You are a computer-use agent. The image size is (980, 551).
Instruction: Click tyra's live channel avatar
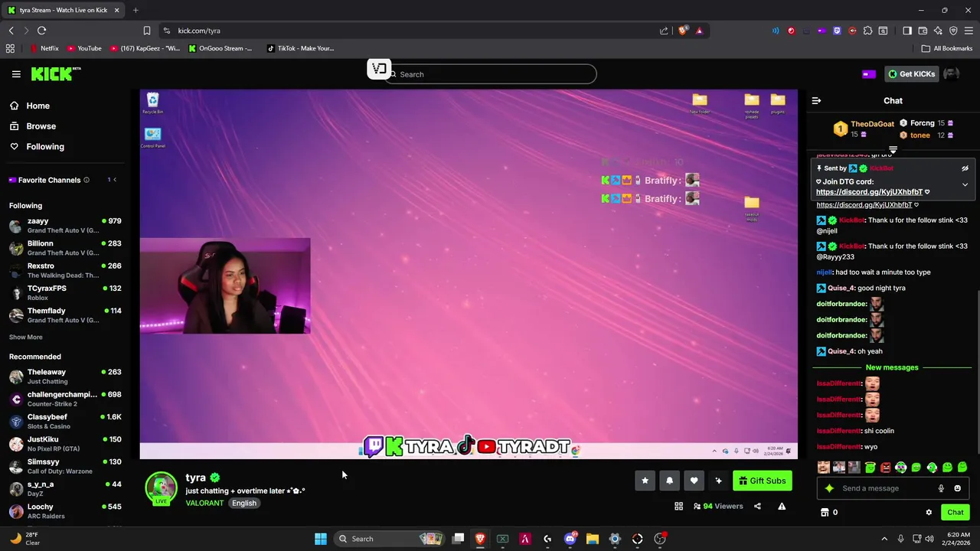[161, 488]
